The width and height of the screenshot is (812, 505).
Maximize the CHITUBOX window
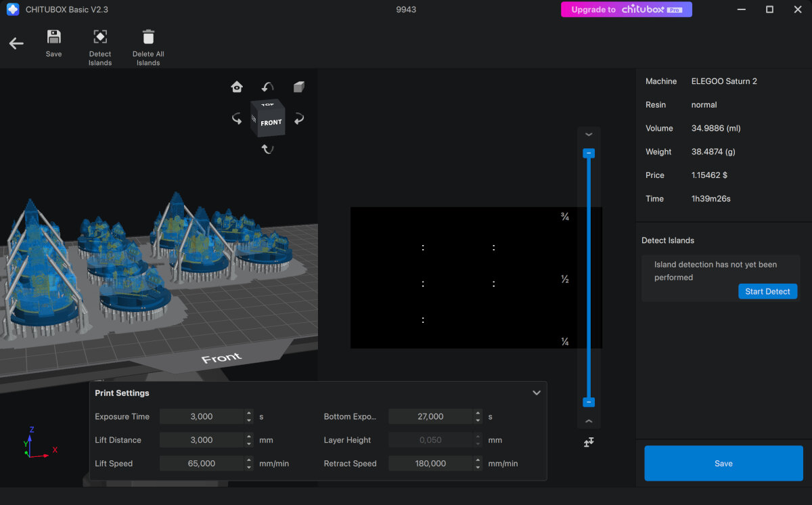tap(769, 9)
